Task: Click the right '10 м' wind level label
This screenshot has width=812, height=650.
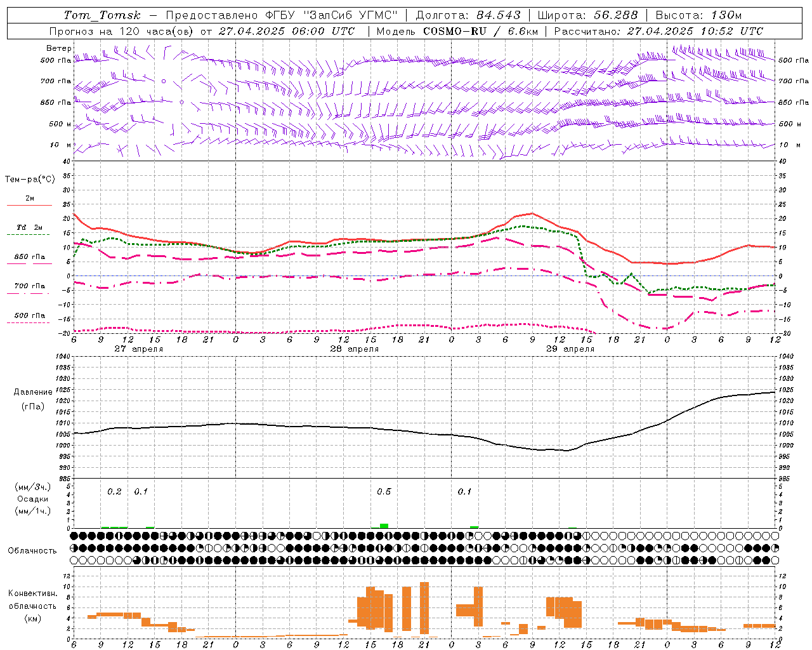Action: [789, 145]
